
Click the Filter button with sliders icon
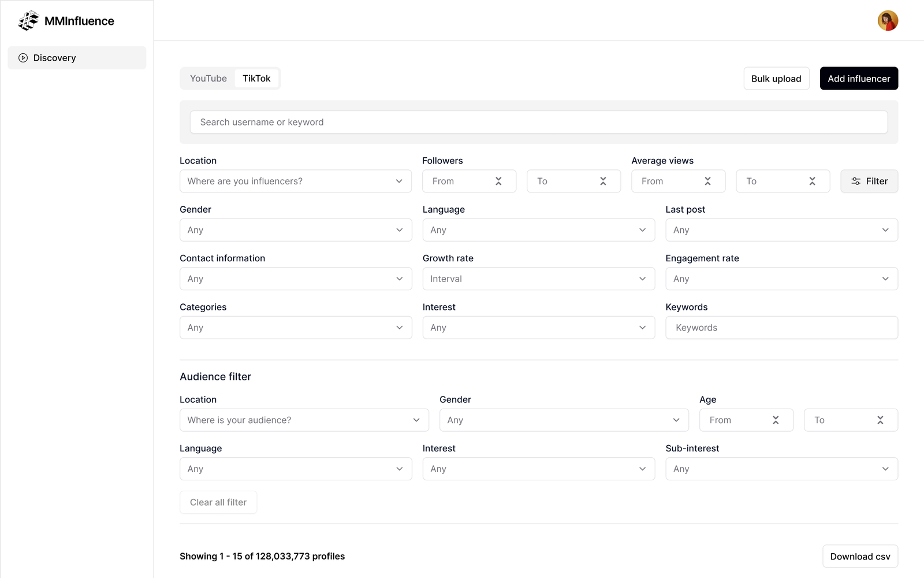[x=869, y=181]
